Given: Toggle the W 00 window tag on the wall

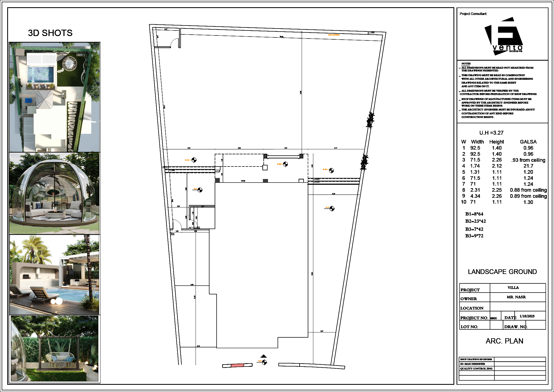Looking at the screenshot, I should 243,180.
